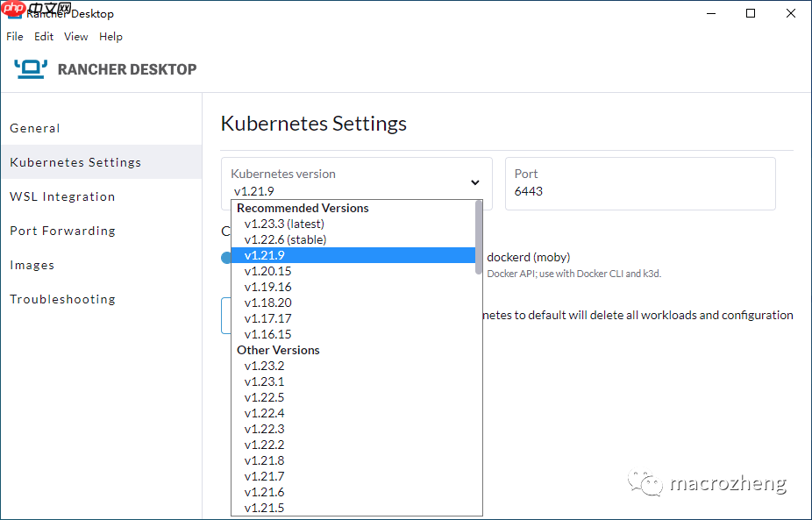
Task: Select highlighted v1.21.9 version entry
Action: [265, 255]
